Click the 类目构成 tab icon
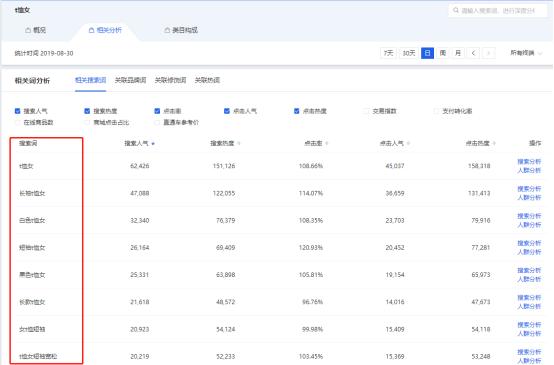The width and height of the screenshot is (554, 365). tap(167, 30)
